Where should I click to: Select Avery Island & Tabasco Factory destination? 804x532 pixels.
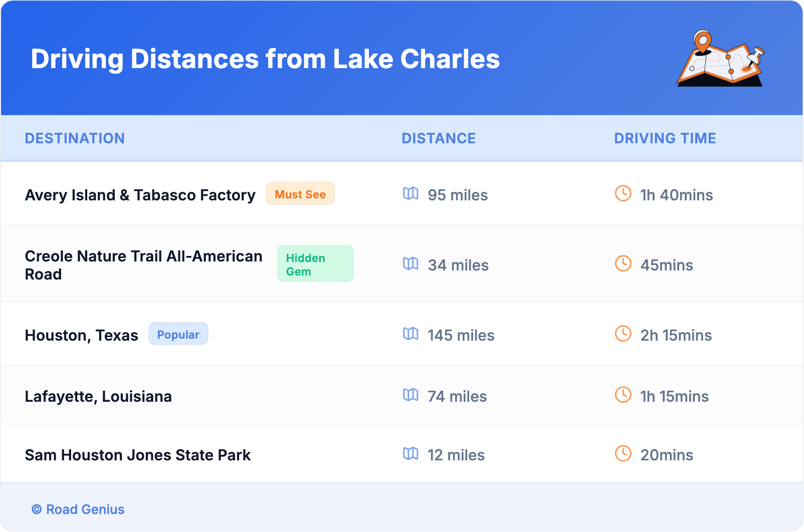pos(140,195)
